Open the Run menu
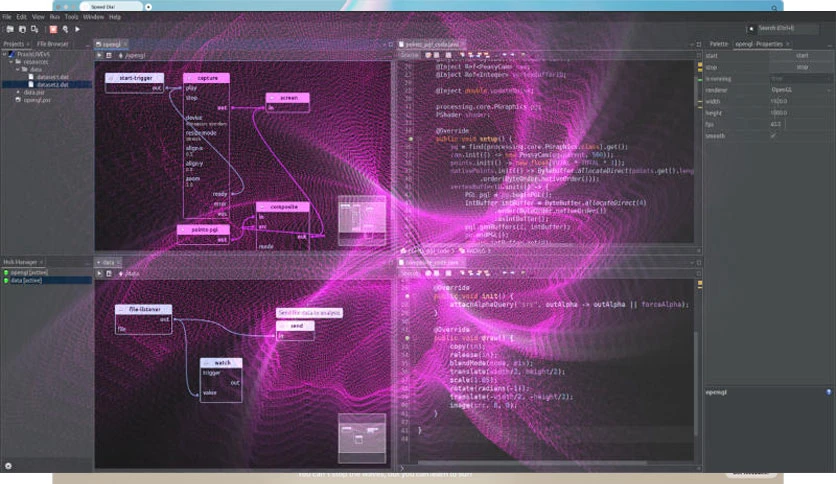836x484 pixels. pyautogui.click(x=55, y=17)
